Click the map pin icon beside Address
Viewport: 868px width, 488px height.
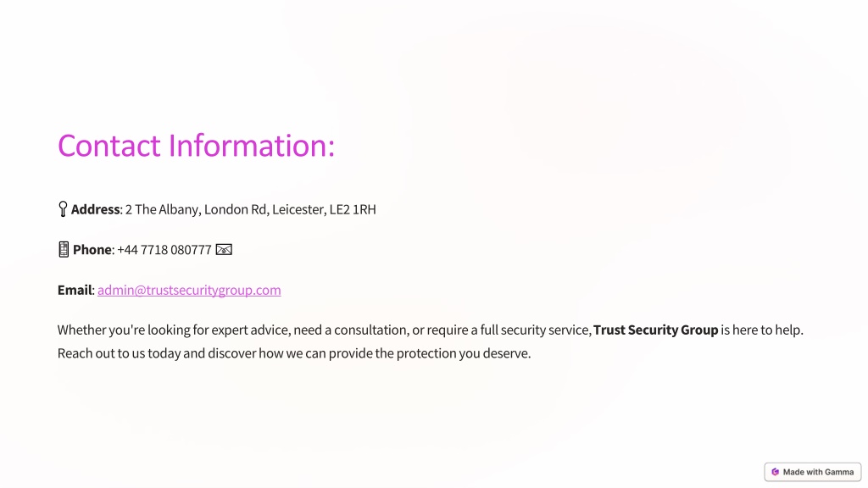[x=63, y=209]
